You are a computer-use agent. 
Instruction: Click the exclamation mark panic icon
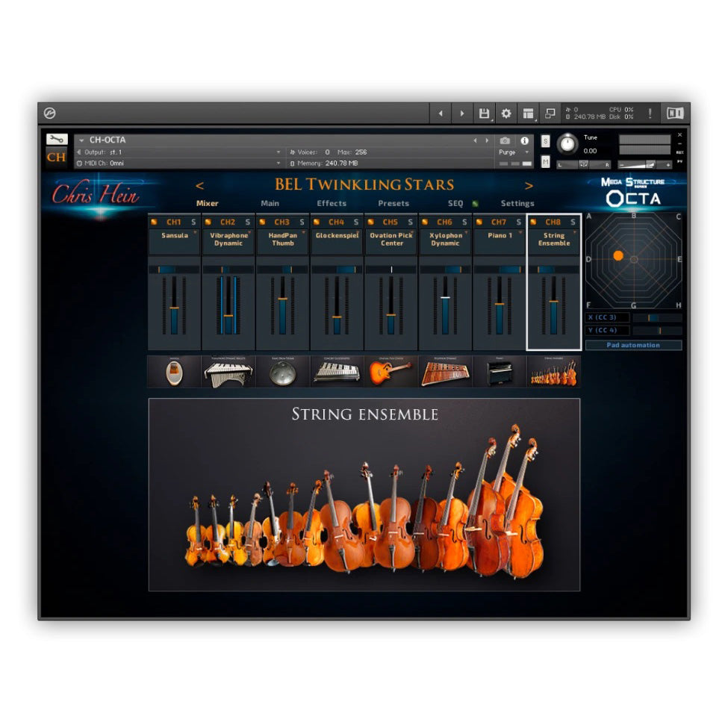pos(650,113)
